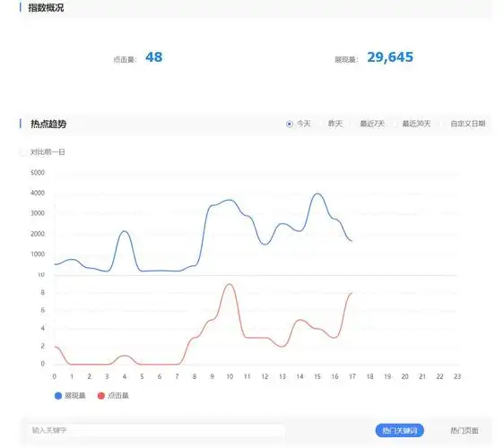504x448 pixels.
Task: Click the x-axis label 17
Action: (352, 376)
